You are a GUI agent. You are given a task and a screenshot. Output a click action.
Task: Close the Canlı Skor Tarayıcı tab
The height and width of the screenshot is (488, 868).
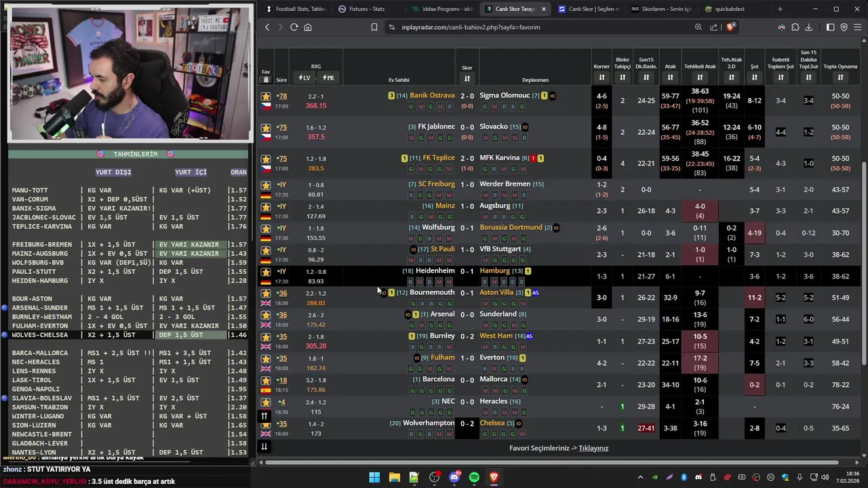tap(543, 9)
